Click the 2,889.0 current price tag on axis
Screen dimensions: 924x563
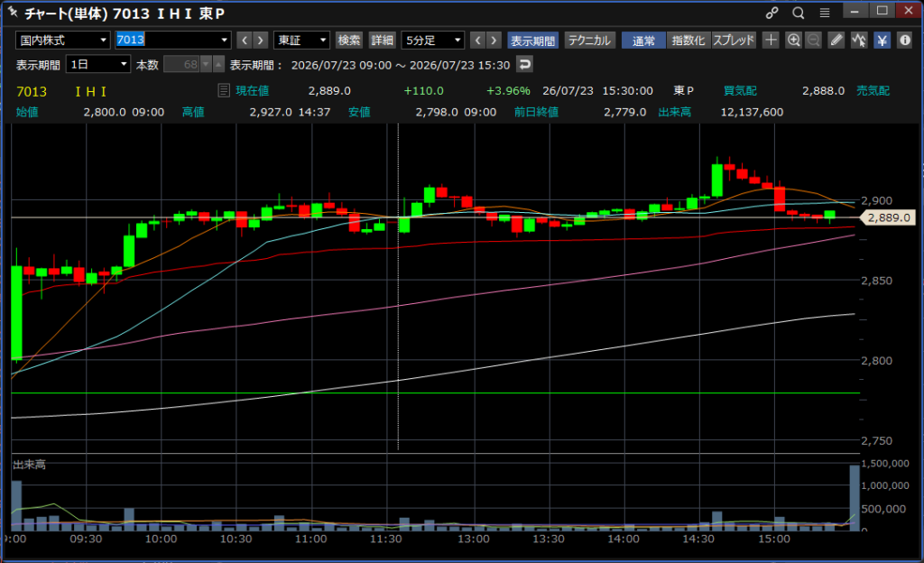(888, 217)
